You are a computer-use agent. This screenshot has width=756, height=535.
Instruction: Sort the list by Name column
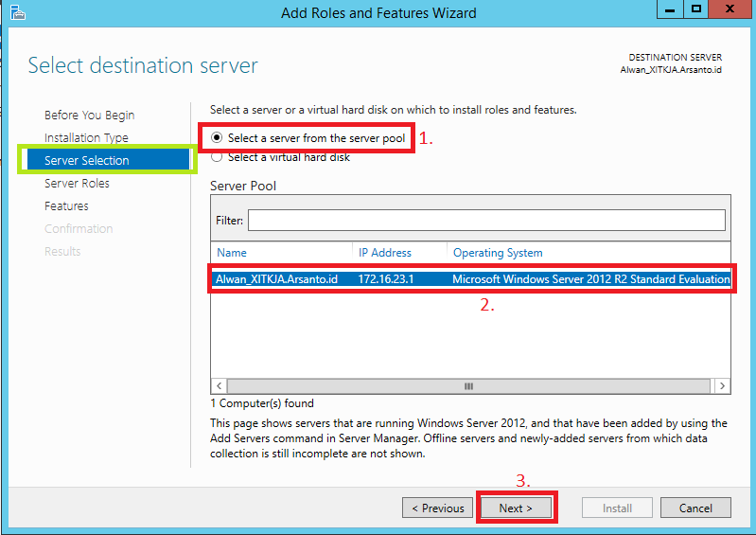pyautogui.click(x=232, y=253)
